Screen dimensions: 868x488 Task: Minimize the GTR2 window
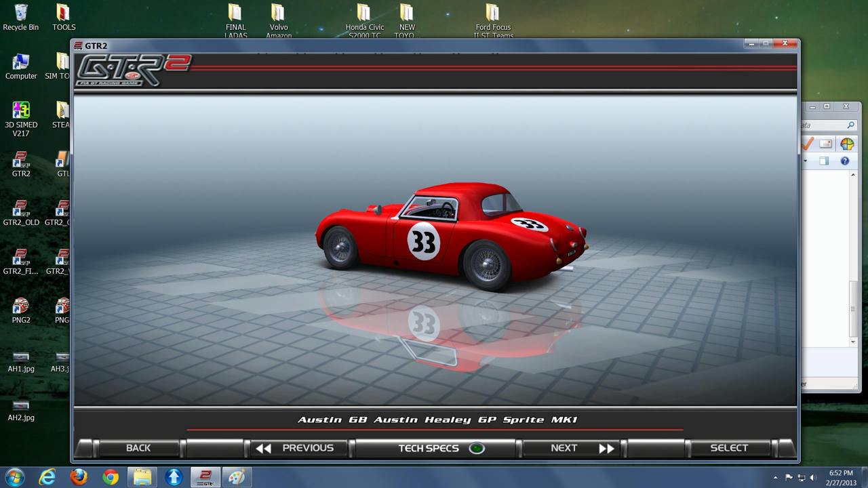point(751,44)
